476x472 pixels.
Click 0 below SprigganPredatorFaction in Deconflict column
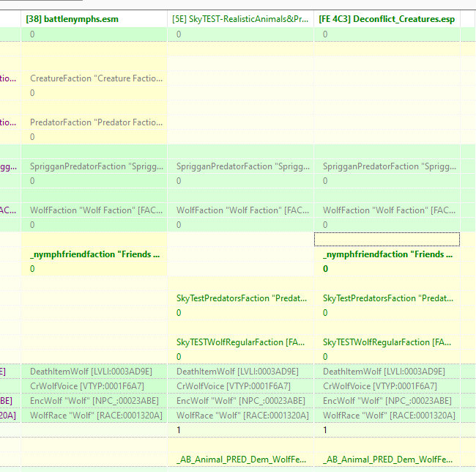pyautogui.click(x=387, y=181)
